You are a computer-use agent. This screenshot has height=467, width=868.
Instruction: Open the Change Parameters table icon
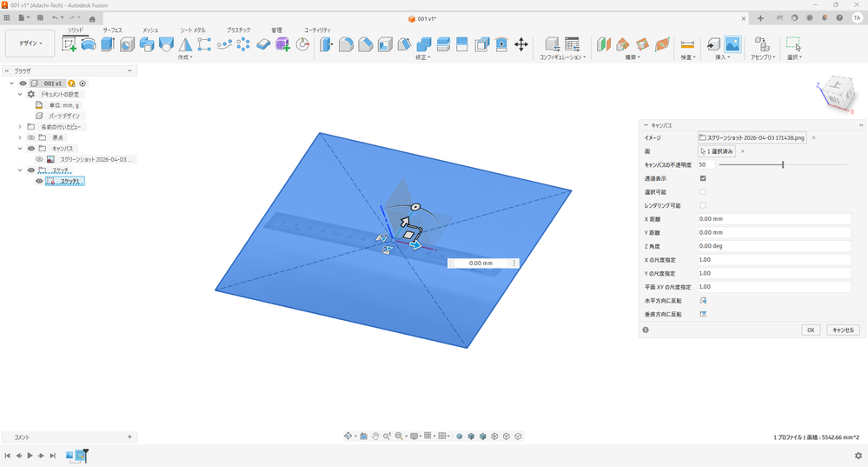click(572, 44)
